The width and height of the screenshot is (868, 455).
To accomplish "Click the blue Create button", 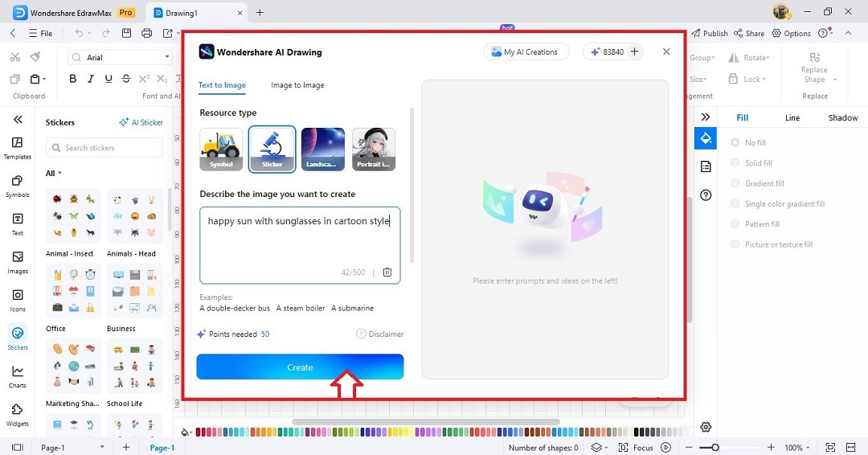I will click(x=300, y=367).
